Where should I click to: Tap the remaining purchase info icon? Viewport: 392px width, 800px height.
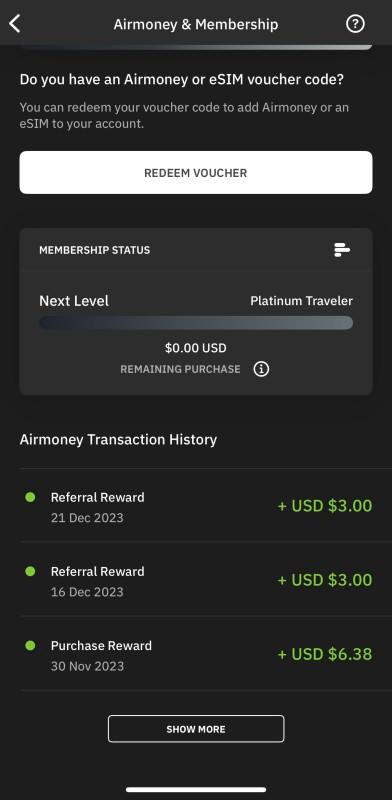point(261,369)
